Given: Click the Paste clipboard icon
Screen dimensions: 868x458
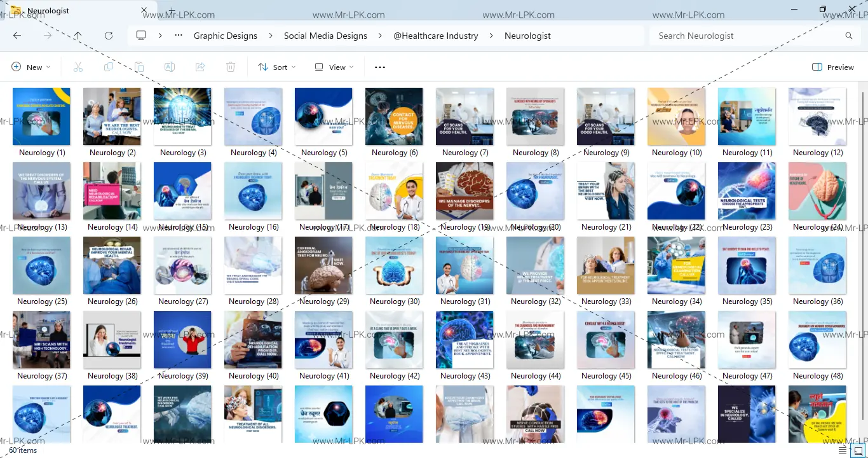Looking at the screenshot, I should click(139, 67).
